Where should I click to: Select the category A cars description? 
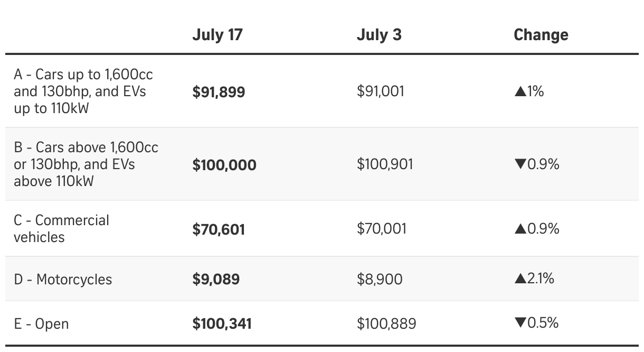83,91
